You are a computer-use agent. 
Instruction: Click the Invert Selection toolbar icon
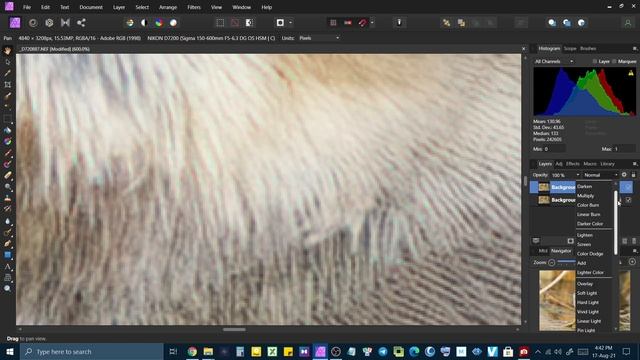click(249, 23)
